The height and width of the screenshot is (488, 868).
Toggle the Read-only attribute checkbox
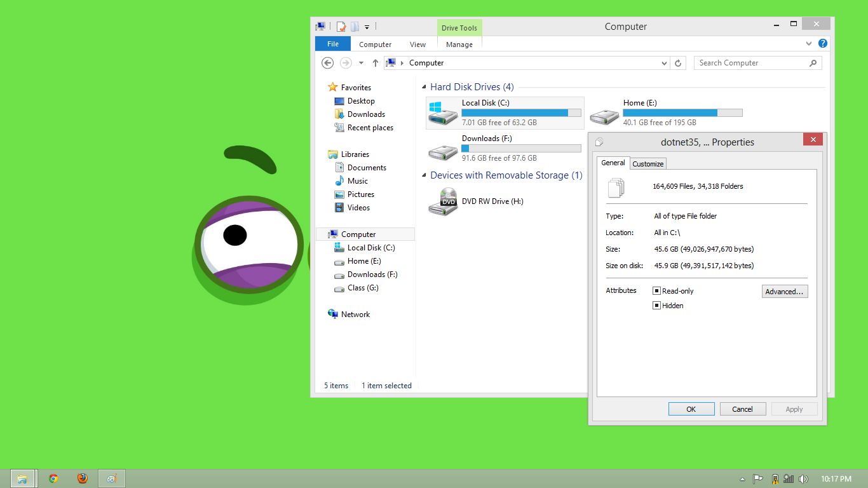pos(657,291)
